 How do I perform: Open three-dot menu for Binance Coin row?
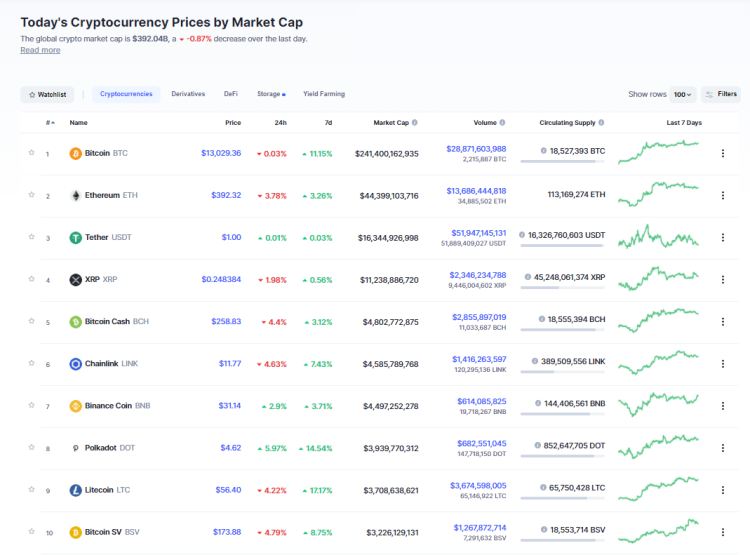coord(723,406)
